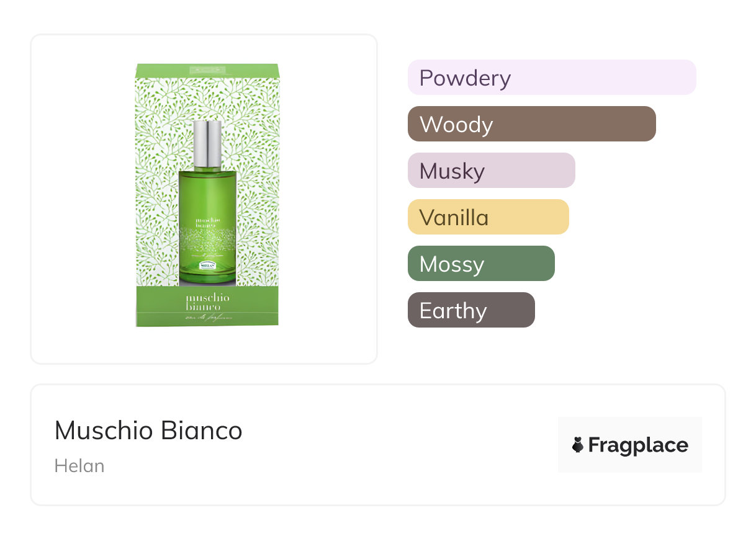The width and height of the screenshot is (756, 536).
Task: Click the cursive signature line on the box bottom
Action: click(x=207, y=317)
